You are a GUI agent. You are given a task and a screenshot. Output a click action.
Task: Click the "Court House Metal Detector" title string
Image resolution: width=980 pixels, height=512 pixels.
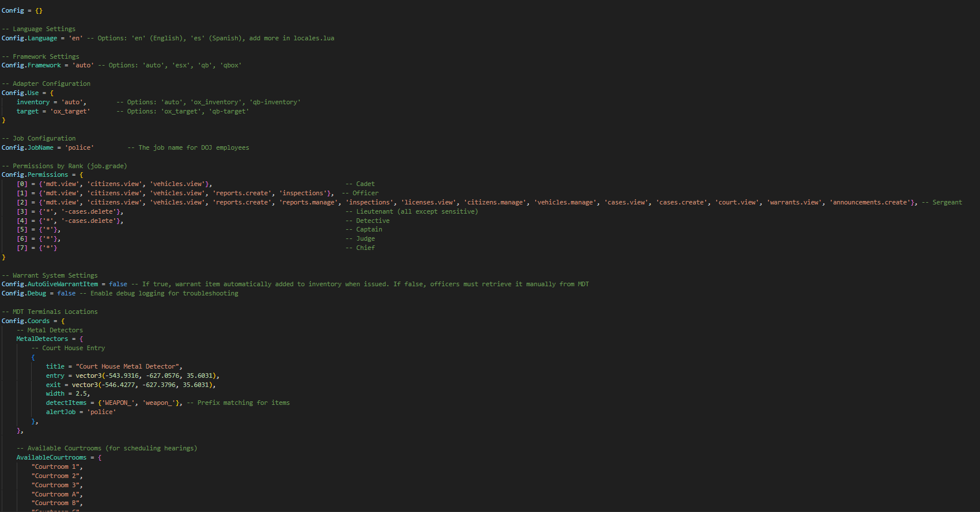coord(128,366)
